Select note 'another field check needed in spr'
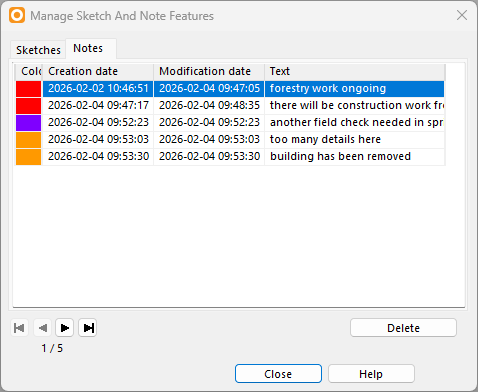The height and width of the screenshot is (392, 478). click(355, 123)
